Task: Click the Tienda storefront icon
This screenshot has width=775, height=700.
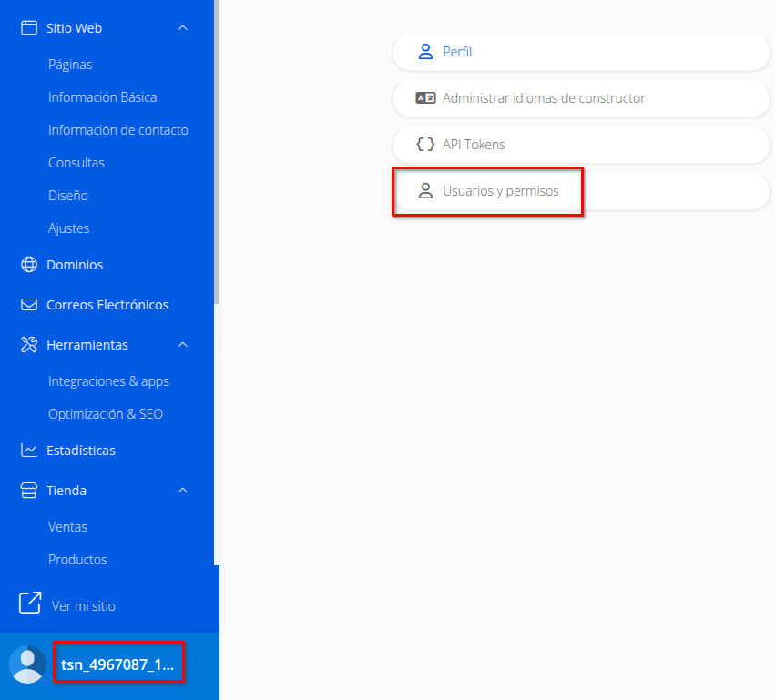Action: 29,491
